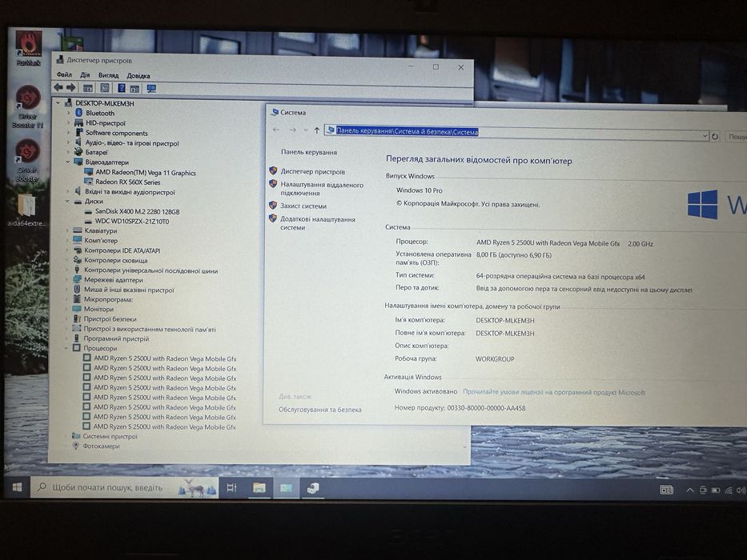Collapse the DESKTOP-MLKEM3H root node

tap(58, 103)
